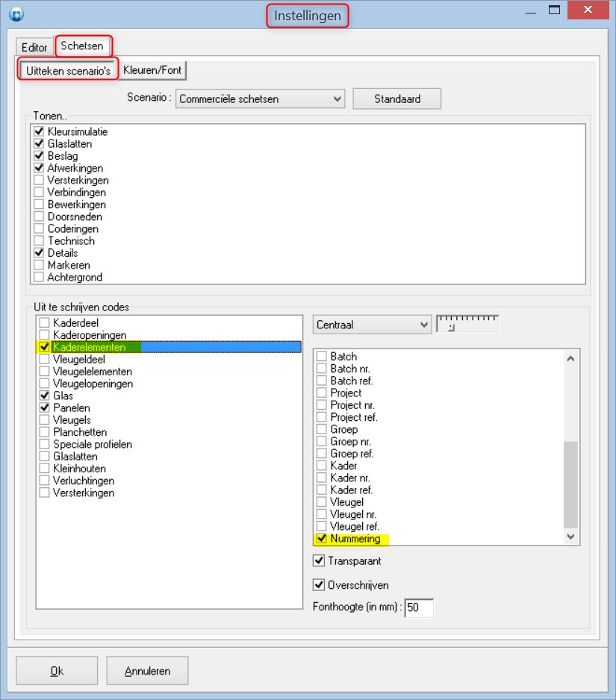Tick the Groep checkbox
This screenshot has height=700, width=616.
[322, 429]
